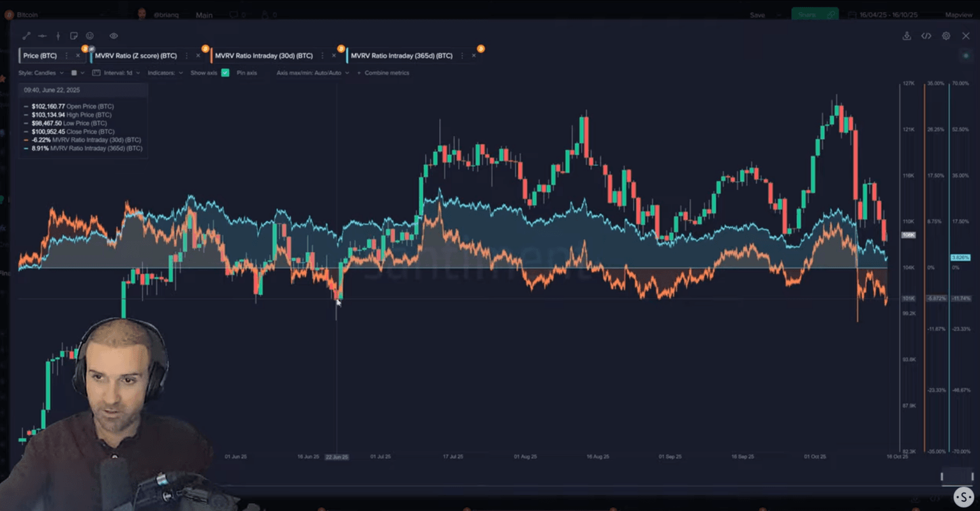Open the Axis max/min Auto/Auto dropdown
Screen dimensions: 980x511
pyautogui.click(x=313, y=73)
